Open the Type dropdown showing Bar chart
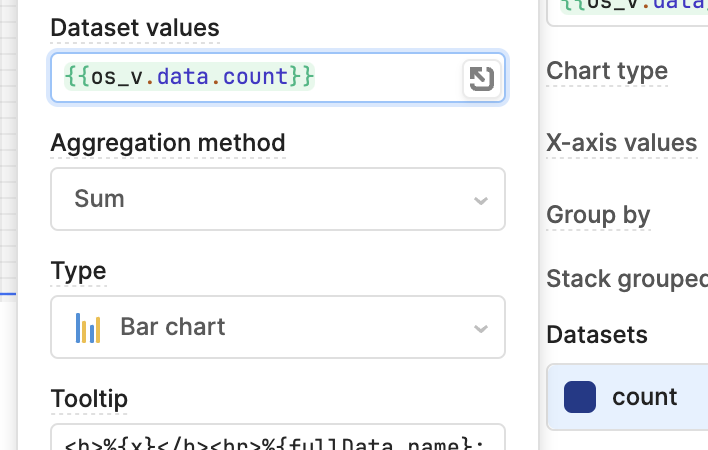 [x=278, y=327]
